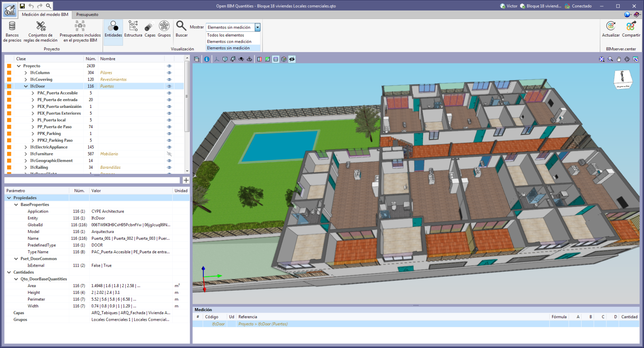This screenshot has width=644, height=348.
Task: Select the pan tool in the 3D viewport
Action: pyautogui.click(x=618, y=59)
